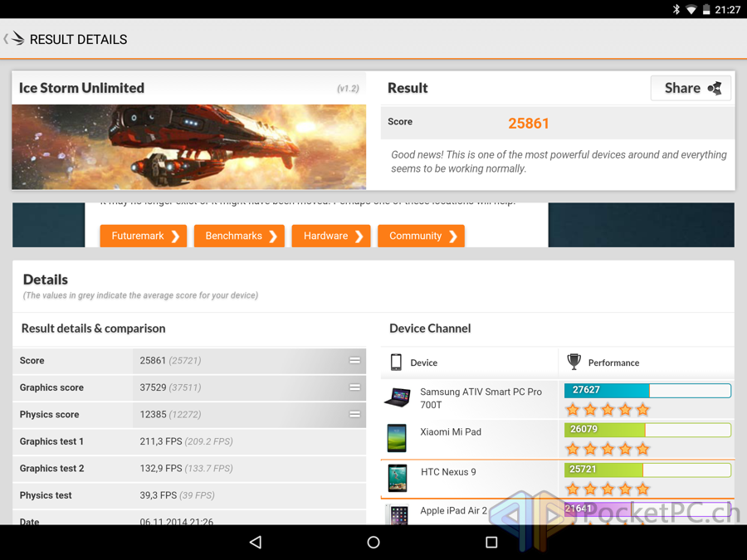Select HTC Nexus 9 thumbnail
Viewport: 747px width, 560px height.
pyautogui.click(x=398, y=478)
